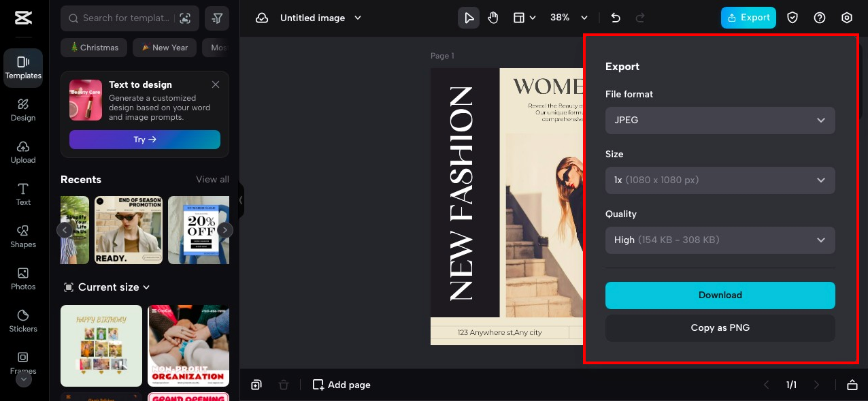Select the Non-Profit Organization template
Viewport: 868px width, 401px height.
coord(188,346)
